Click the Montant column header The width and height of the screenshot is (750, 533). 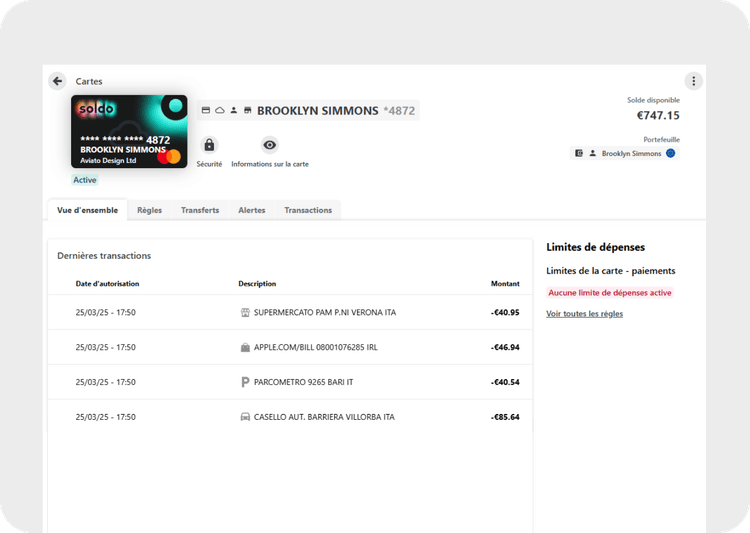505,284
